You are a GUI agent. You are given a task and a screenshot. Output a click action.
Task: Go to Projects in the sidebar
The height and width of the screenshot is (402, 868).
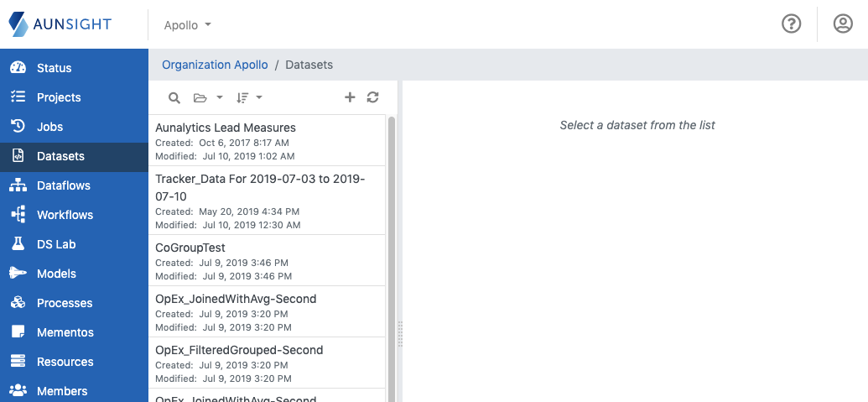coord(59,97)
